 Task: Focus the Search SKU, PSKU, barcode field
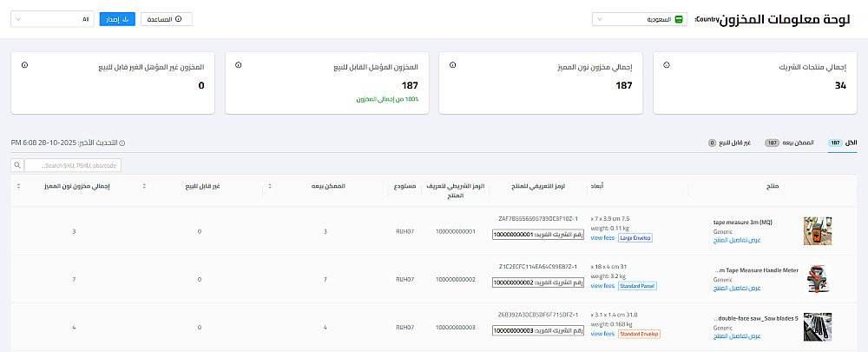pyautogui.click(x=73, y=165)
